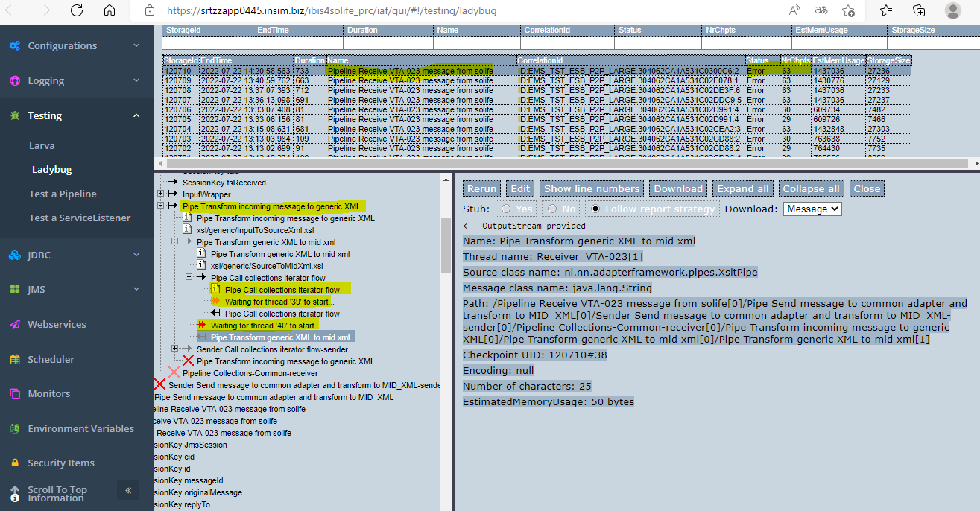Select report row with StorageId 120710
The image size is (980, 511).
pos(537,70)
